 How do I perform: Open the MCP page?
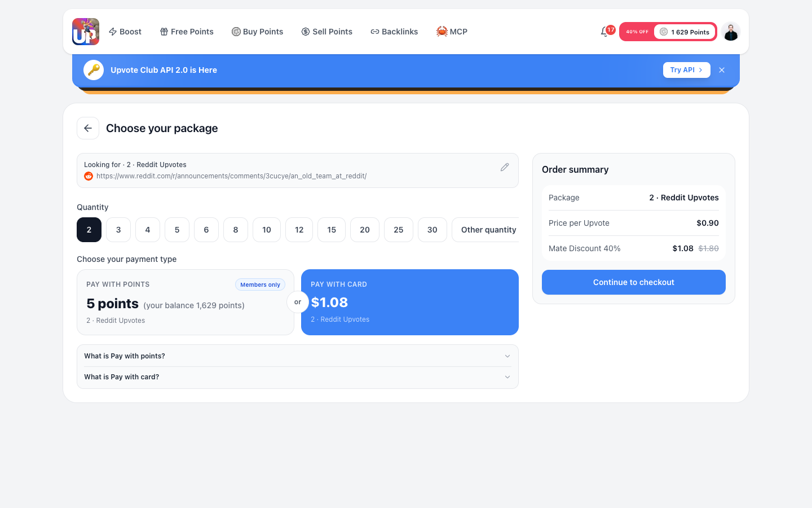coord(452,32)
